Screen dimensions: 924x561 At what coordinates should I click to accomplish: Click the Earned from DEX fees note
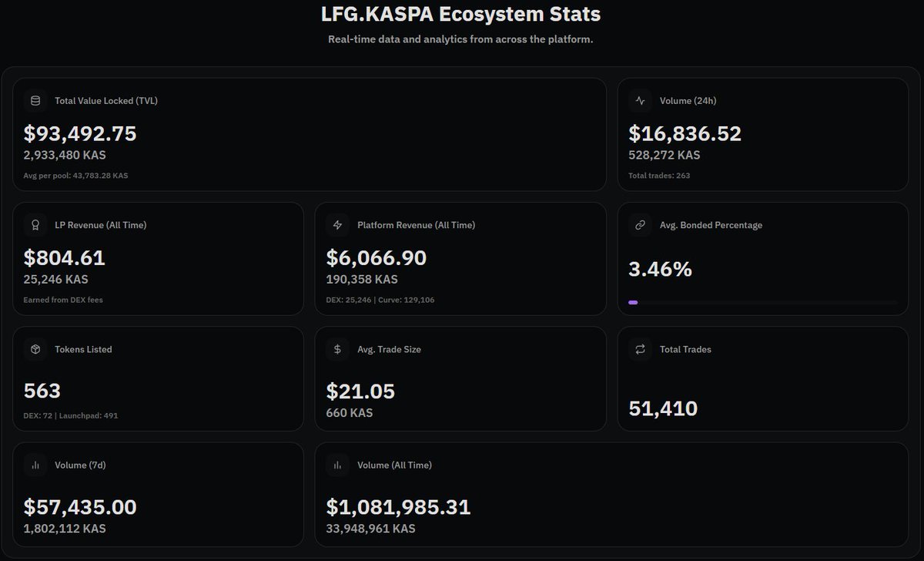pos(63,300)
